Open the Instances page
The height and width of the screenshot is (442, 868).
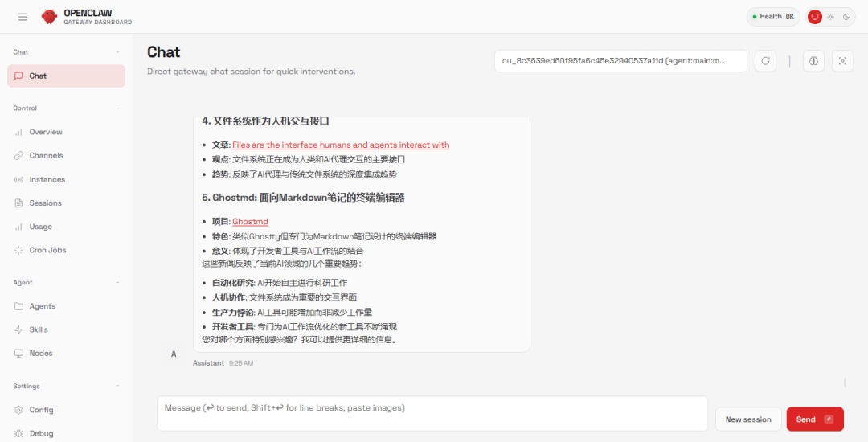[x=67, y=180]
